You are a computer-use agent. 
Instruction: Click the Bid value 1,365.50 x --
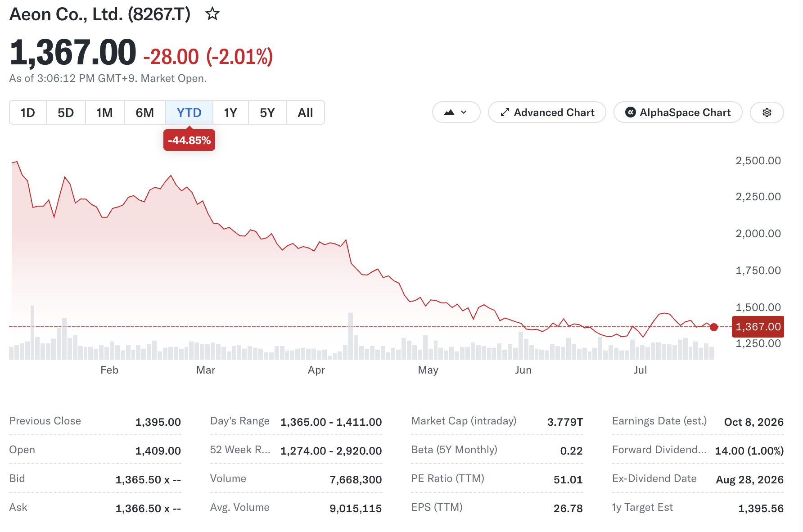[x=148, y=480]
